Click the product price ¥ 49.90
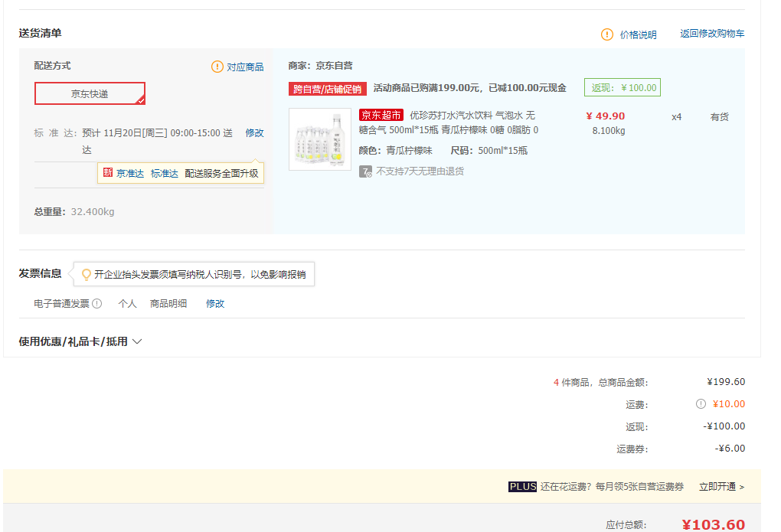This screenshot has height=532, width=781. (605, 116)
